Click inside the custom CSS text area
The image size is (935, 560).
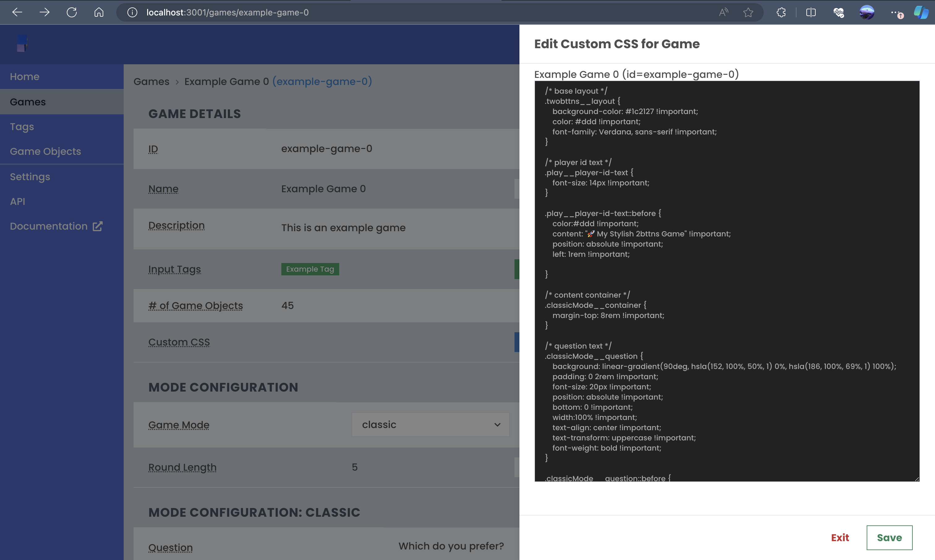[x=727, y=281]
